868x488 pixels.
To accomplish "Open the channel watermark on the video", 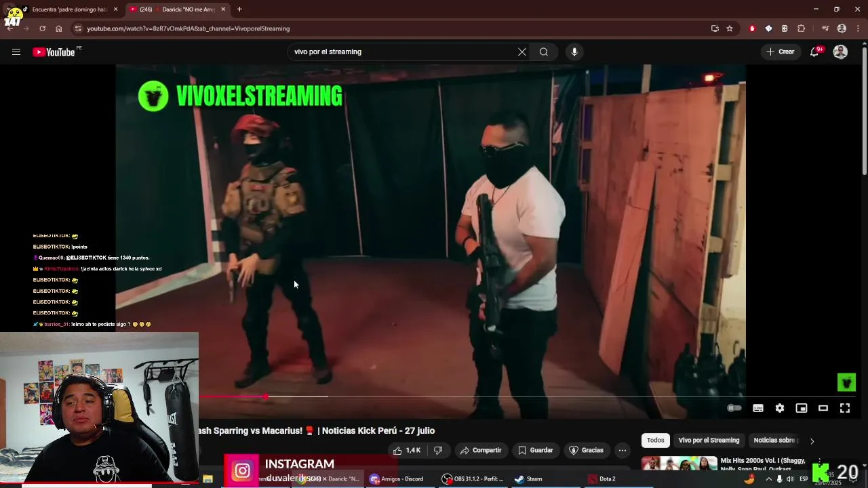I will (846, 382).
